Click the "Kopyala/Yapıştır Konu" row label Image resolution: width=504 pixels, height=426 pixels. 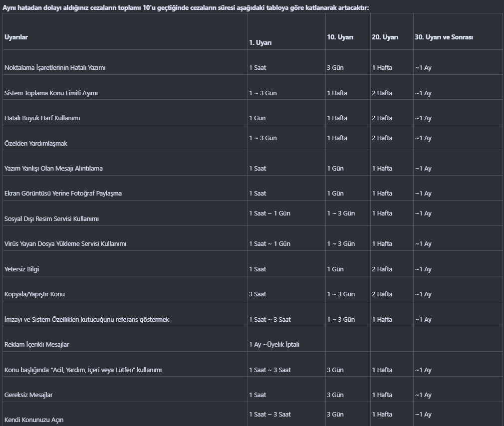tap(34, 294)
